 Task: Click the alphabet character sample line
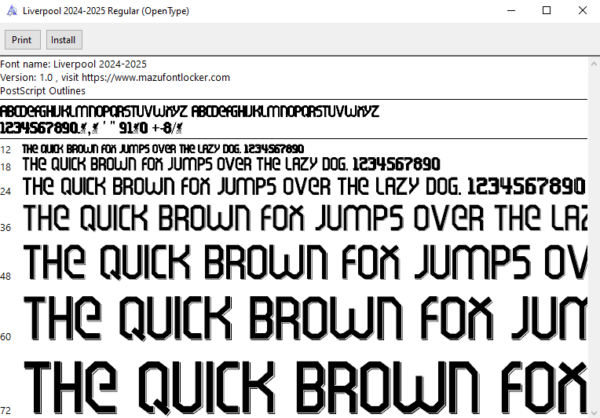[190, 112]
